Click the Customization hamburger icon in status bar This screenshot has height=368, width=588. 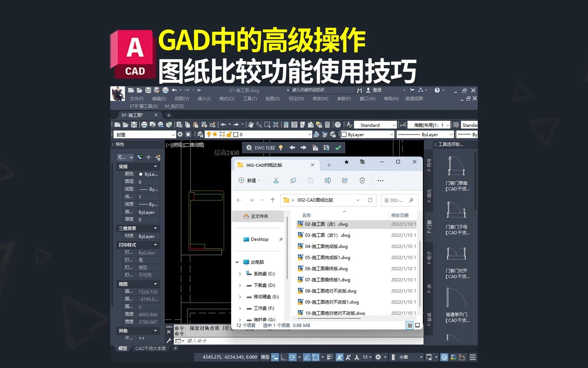pyautogui.click(x=473, y=357)
